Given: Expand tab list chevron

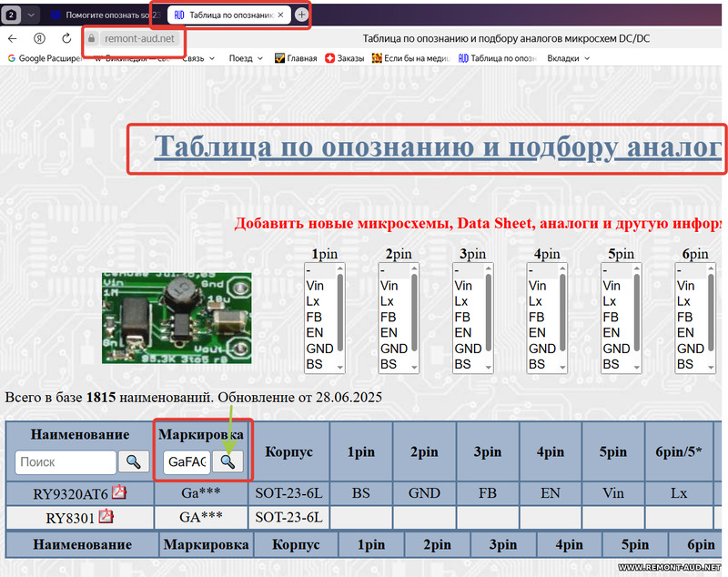Looking at the screenshot, I should pos(31,15).
